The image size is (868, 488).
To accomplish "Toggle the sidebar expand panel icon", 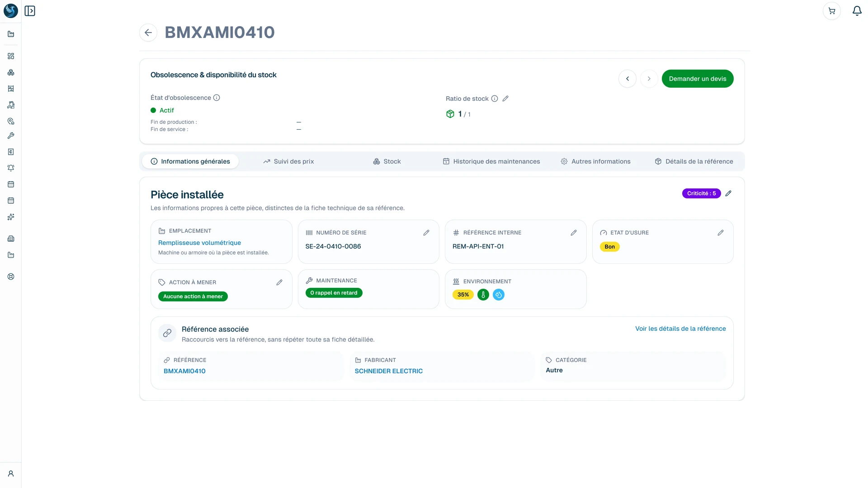I will point(30,11).
